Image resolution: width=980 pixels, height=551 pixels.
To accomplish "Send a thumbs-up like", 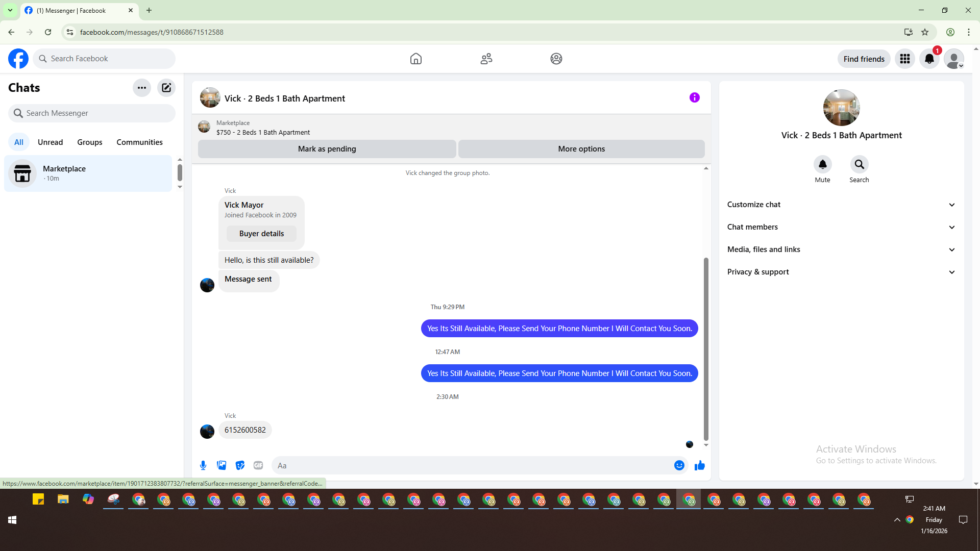I will coord(699,465).
